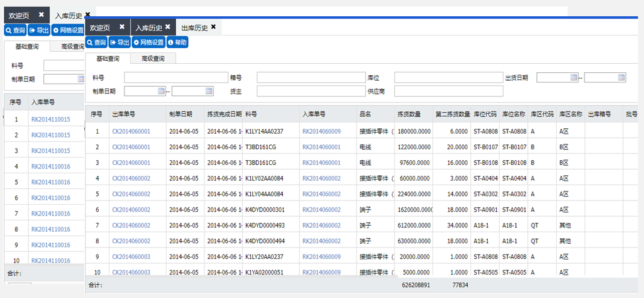Click 入库单号 column header in back window
The width and height of the screenshot is (644, 298).
tap(55, 102)
